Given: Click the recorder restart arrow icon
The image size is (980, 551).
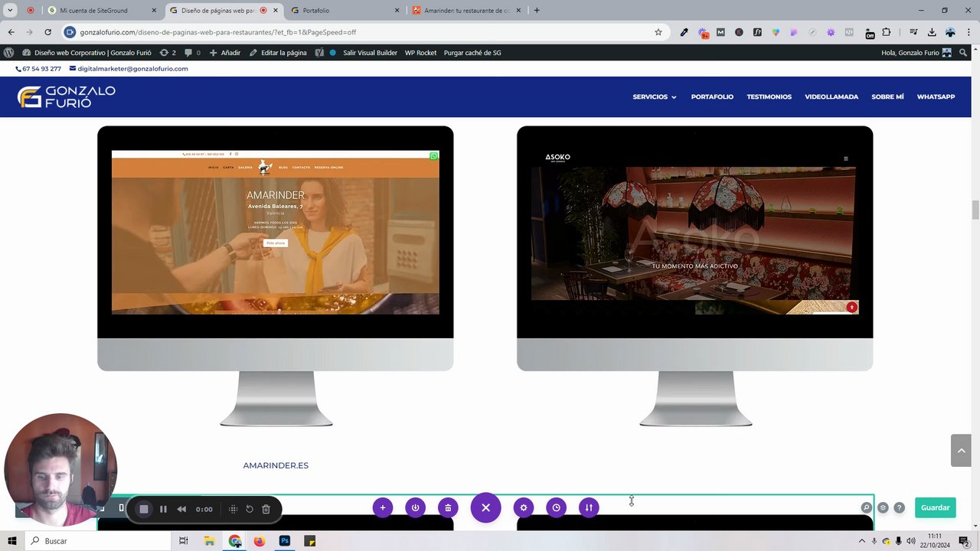Looking at the screenshot, I should coord(250,509).
